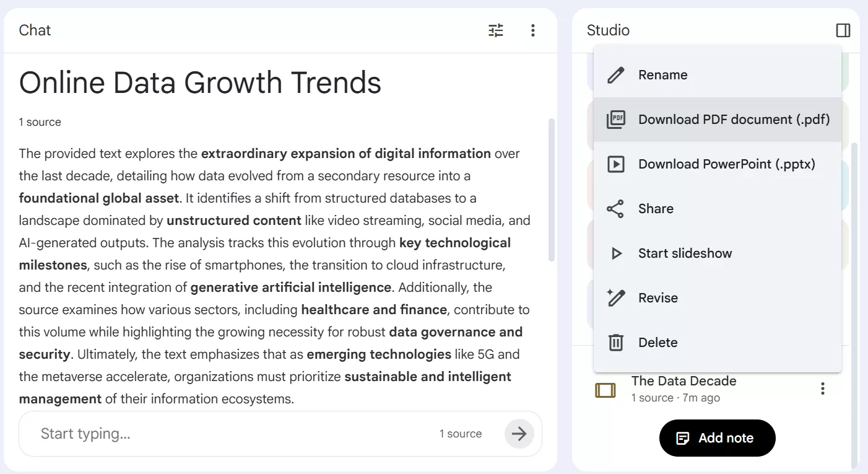The image size is (868, 474).
Task: Click the PDF document icon
Action: point(615,120)
